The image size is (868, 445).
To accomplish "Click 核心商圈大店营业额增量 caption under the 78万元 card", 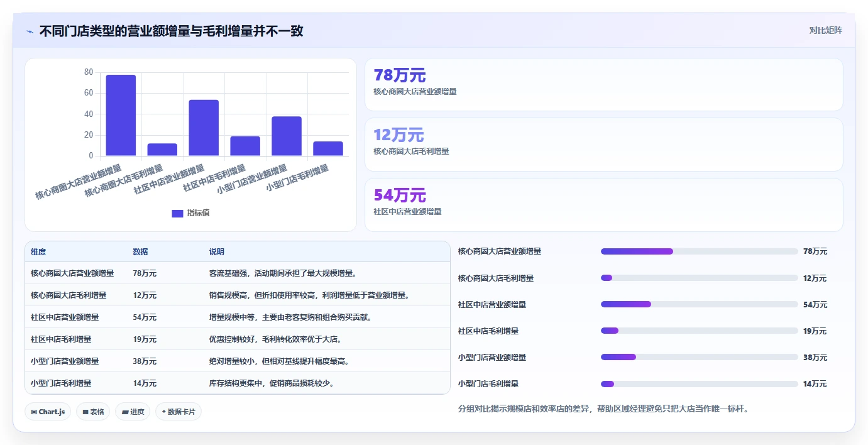I will tap(415, 92).
